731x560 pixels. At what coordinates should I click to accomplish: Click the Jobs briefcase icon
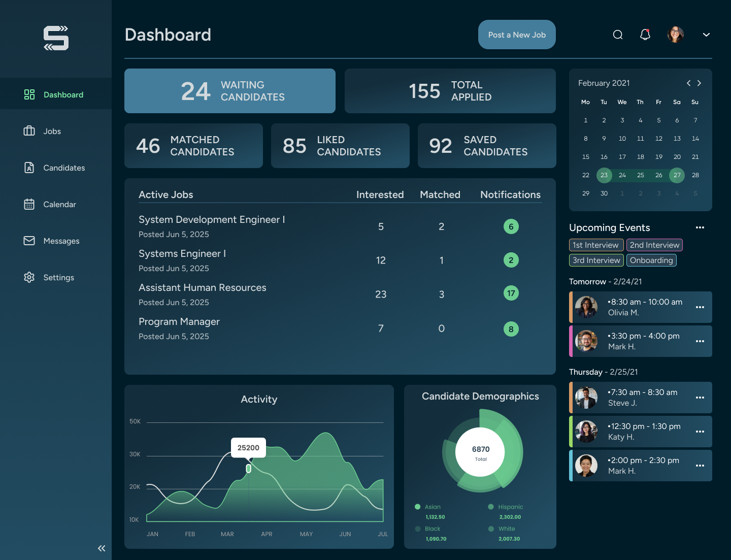29,131
